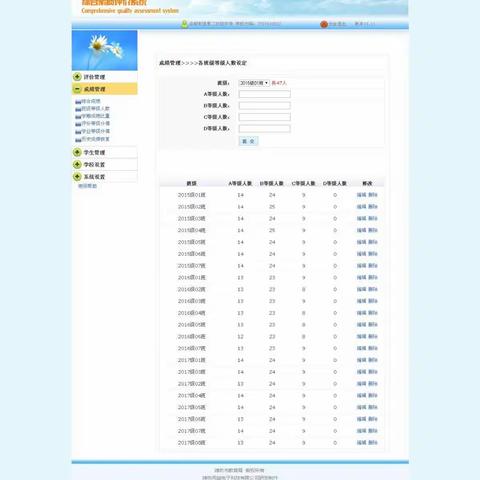This screenshot has height=480, width=480.
Task: Click edit link for 2015级02班 row
Action: pyautogui.click(x=361, y=207)
